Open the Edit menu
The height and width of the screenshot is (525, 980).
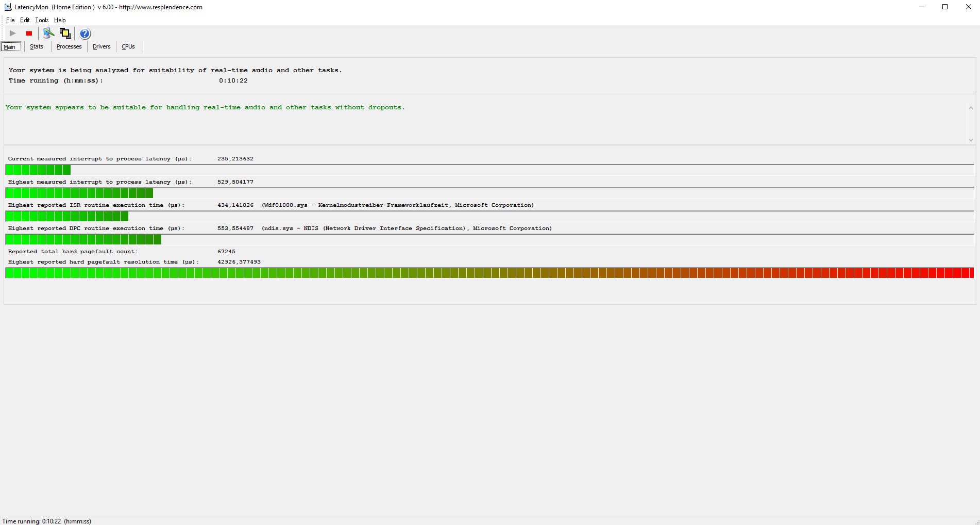[x=25, y=20]
